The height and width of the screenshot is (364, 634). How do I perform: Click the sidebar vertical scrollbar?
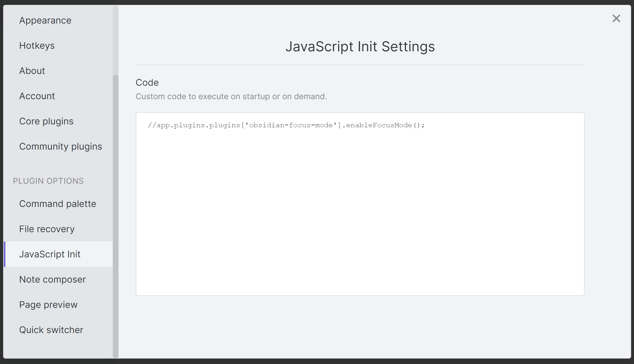116,215
